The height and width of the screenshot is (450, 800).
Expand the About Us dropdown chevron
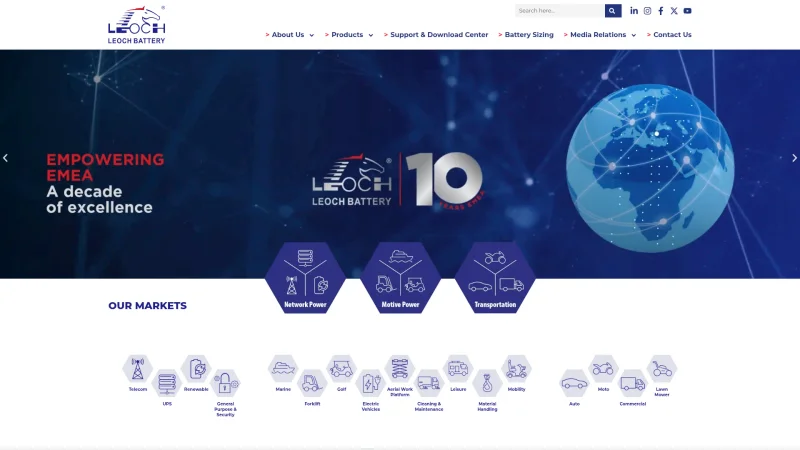[312, 35]
